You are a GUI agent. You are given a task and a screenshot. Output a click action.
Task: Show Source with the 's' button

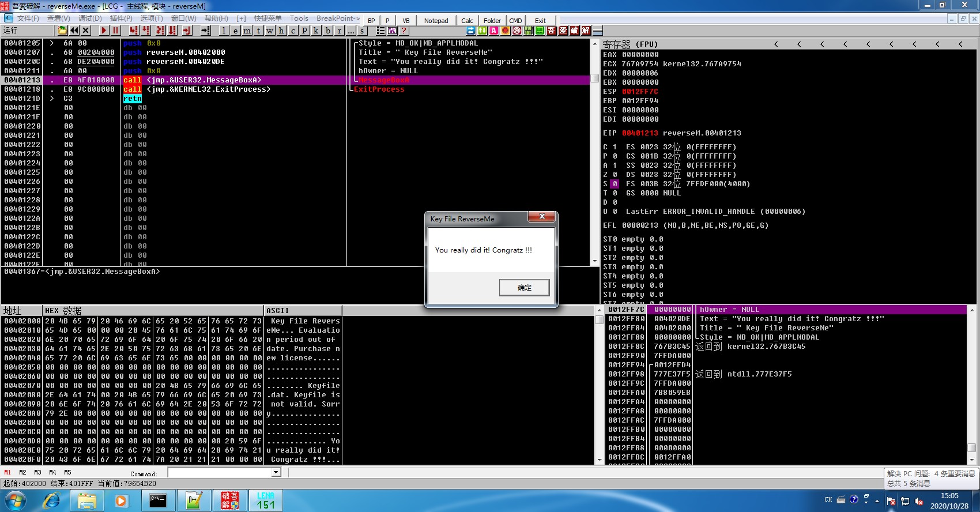tap(362, 31)
